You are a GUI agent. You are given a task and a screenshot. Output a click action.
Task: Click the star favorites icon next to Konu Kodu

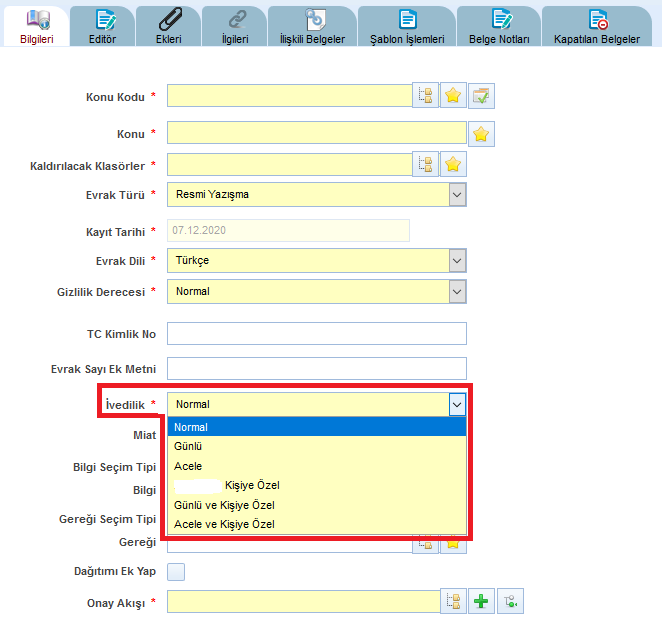click(x=453, y=96)
